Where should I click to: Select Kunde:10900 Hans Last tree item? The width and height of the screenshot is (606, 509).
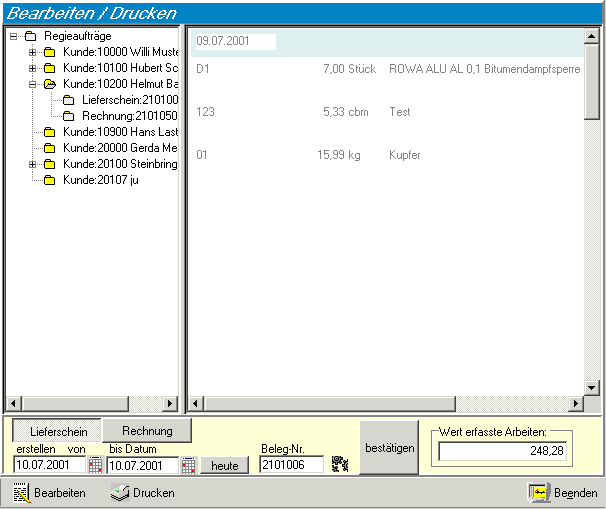point(121,132)
